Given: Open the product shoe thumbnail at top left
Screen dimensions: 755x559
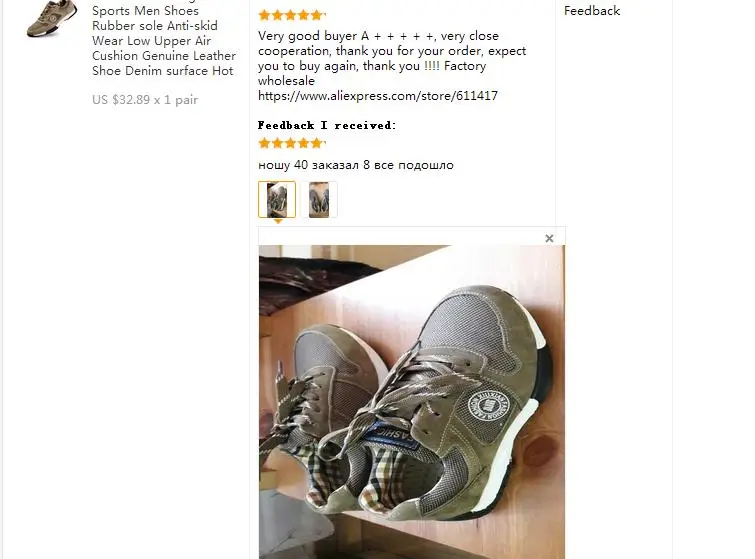Looking at the screenshot, I should pyautogui.click(x=52, y=18).
